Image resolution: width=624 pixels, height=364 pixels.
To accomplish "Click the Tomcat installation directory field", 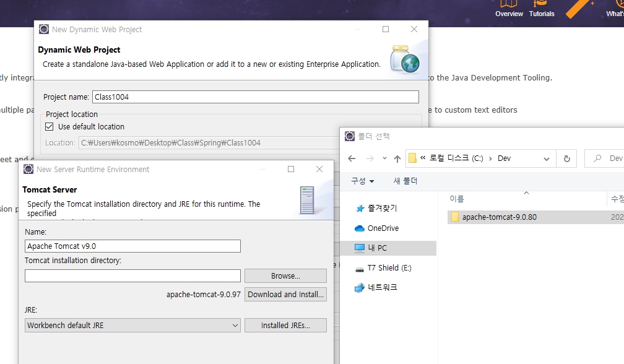I will pos(132,275).
